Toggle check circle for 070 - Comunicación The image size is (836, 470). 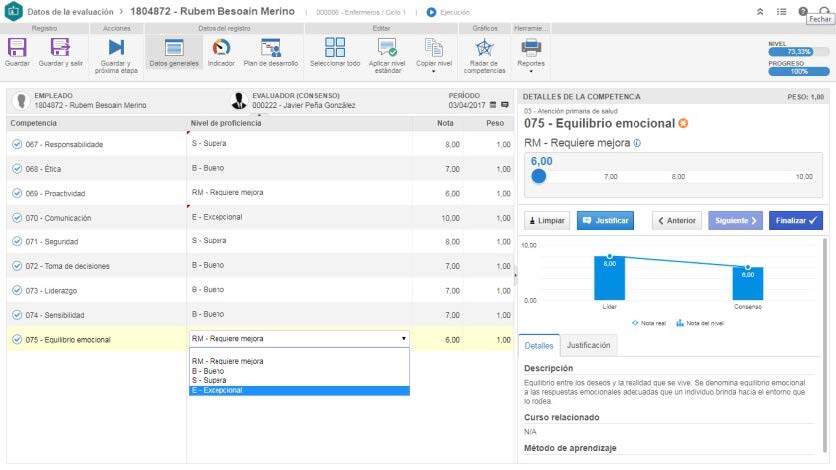tap(17, 217)
